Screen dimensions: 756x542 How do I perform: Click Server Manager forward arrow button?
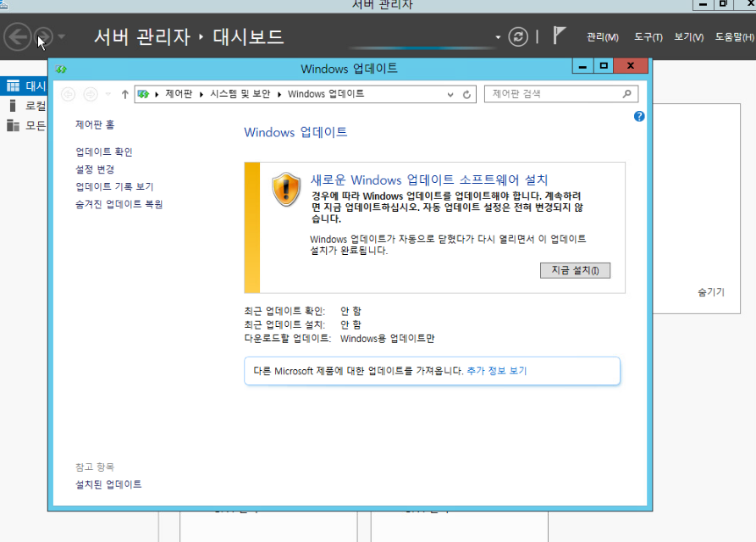(x=44, y=36)
